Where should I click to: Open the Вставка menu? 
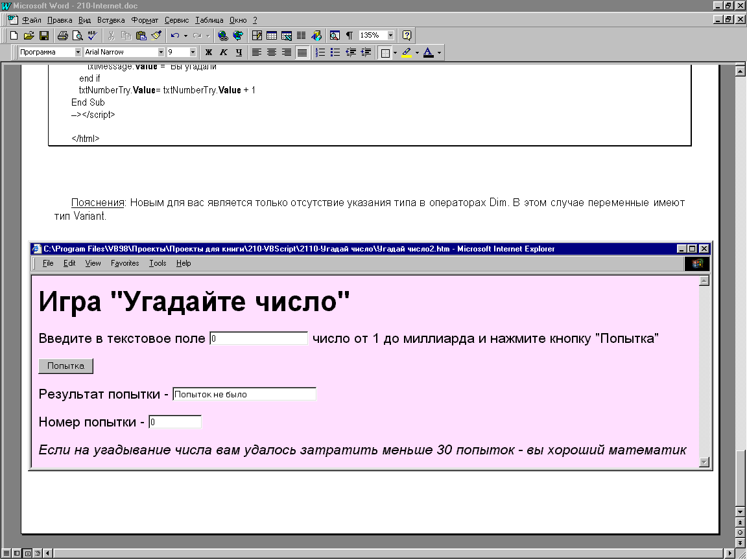click(x=111, y=20)
